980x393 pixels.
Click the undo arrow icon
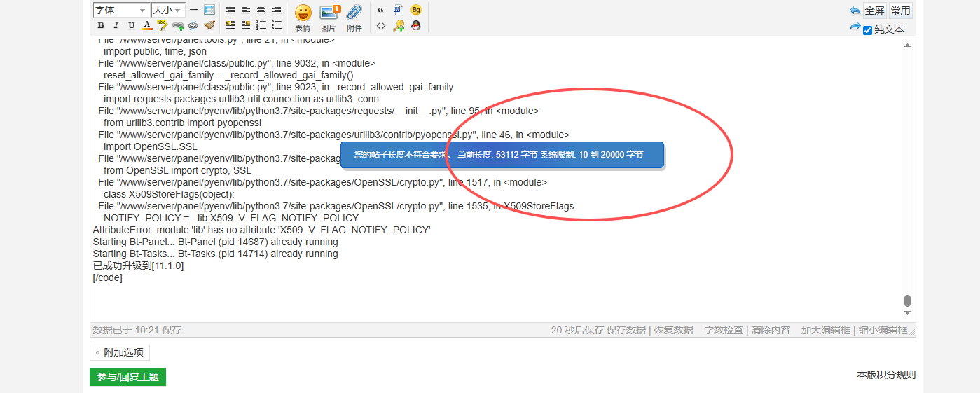855,11
